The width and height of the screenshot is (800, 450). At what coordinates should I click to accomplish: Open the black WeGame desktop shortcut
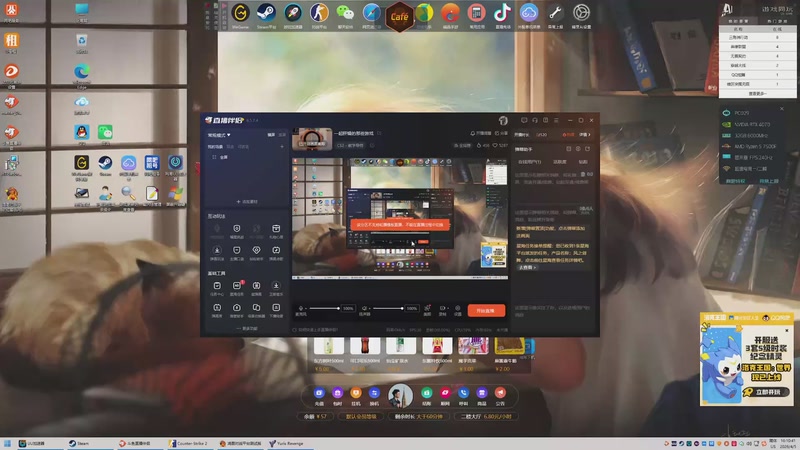coord(82,163)
